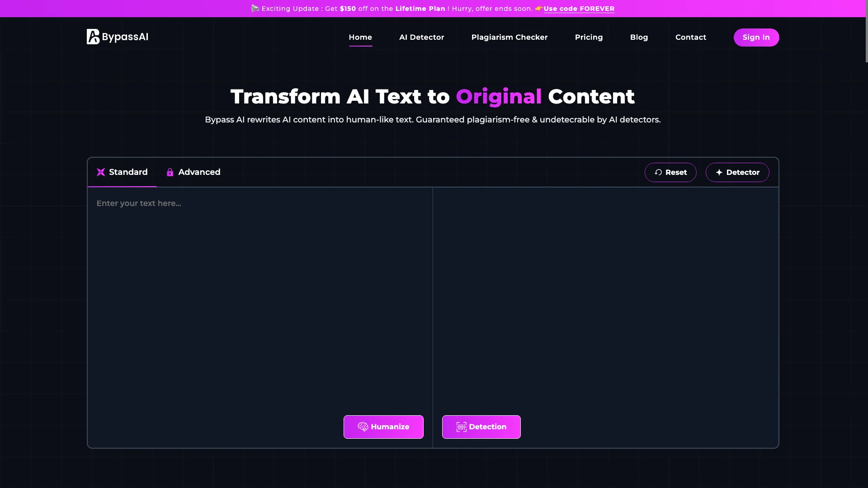Toggle Standard mode on
Screen dimensions: 868x488
click(122, 172)
